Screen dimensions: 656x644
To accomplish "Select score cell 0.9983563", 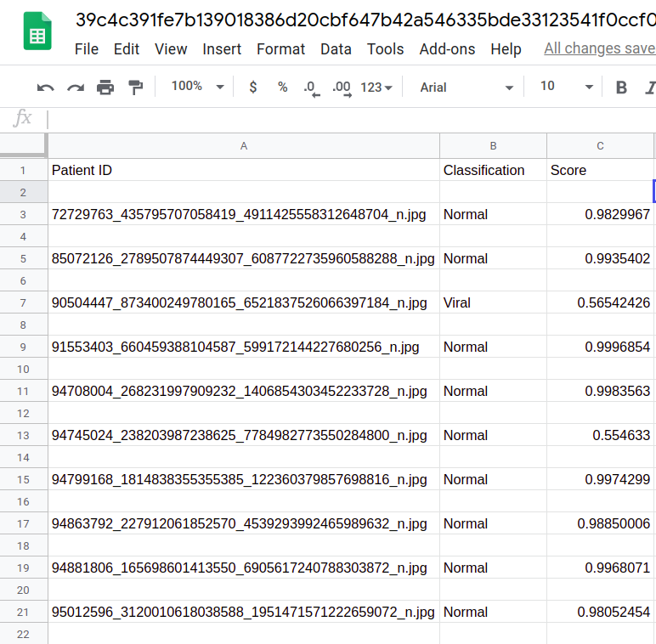I will [x=601, y=391].
